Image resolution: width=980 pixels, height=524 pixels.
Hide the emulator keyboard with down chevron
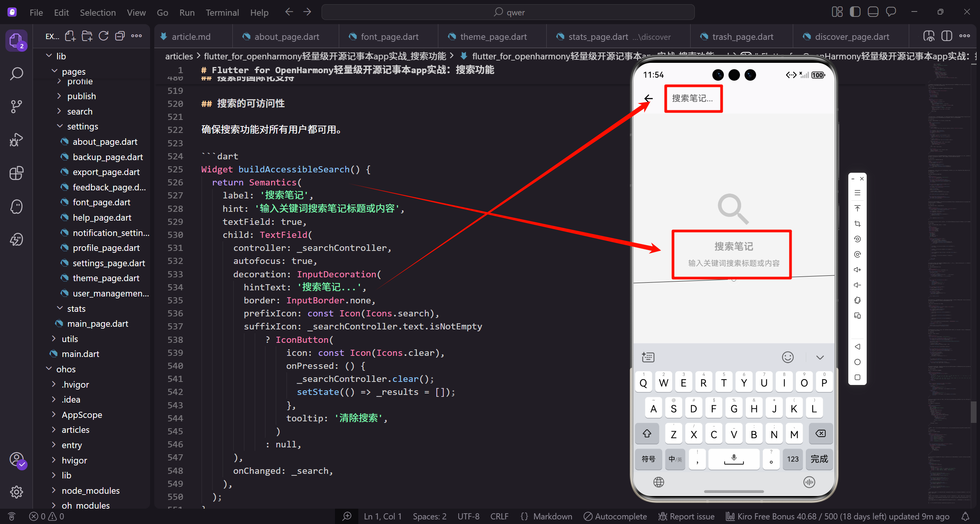(x=820, y=357)
